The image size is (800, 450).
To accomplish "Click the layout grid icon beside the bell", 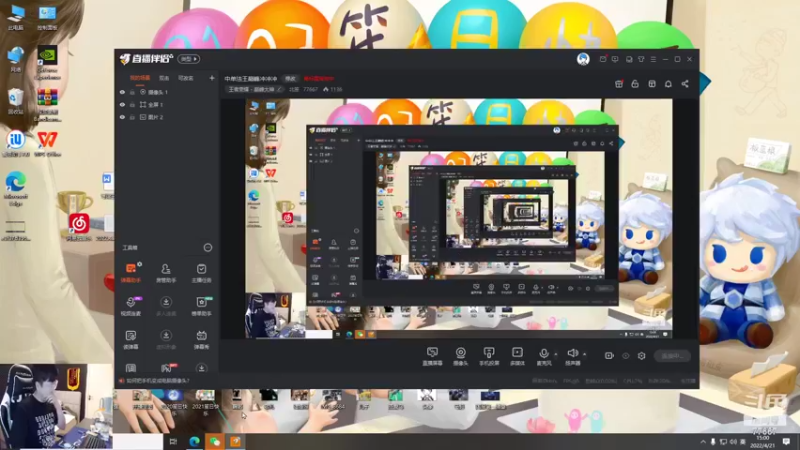I will tap(652, 84).
